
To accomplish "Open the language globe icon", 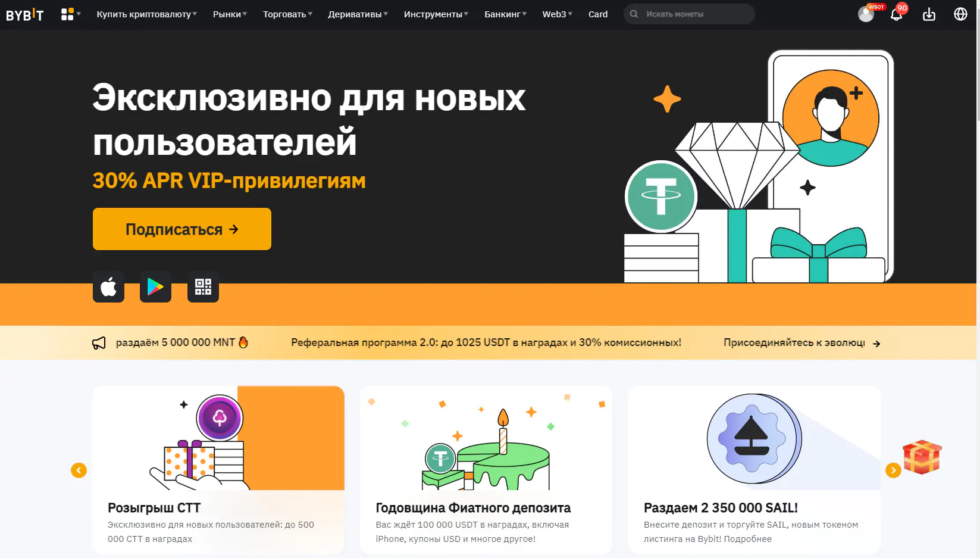I will [x=960, y=14].
